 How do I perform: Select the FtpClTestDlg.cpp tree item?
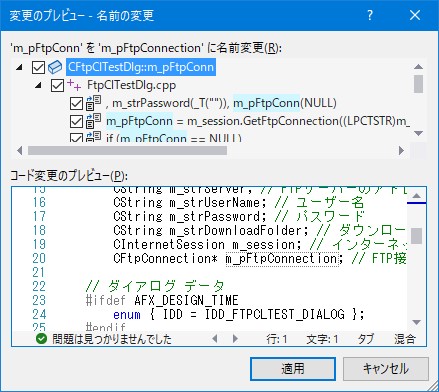(131, 85)
